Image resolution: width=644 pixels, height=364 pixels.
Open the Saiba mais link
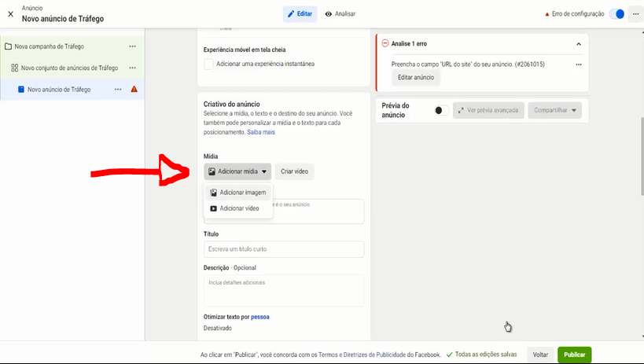click(261, 132)
